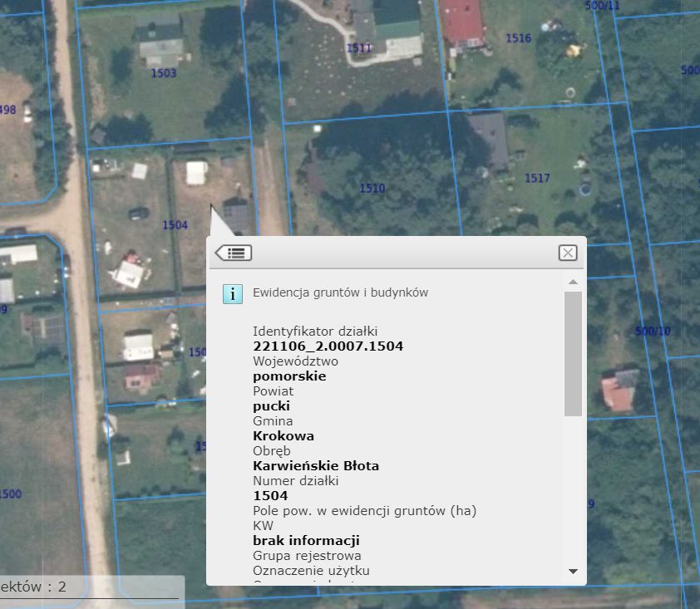Click the 'Powiat' label
Viewport: 700px width, 609px height.
click(x=274, y=390)
